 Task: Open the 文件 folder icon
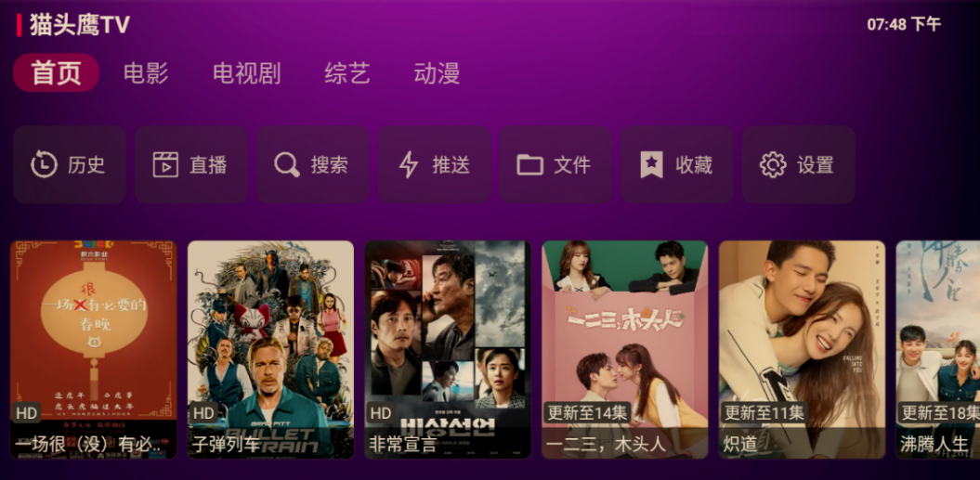click(x=530, y=165)
